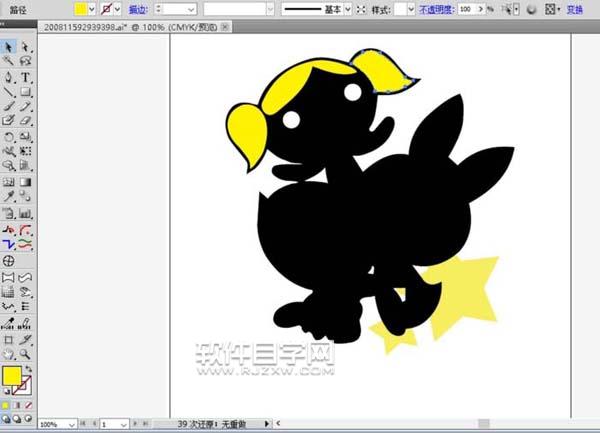Open the 基本 stroke style dropdown

(348, 9)
